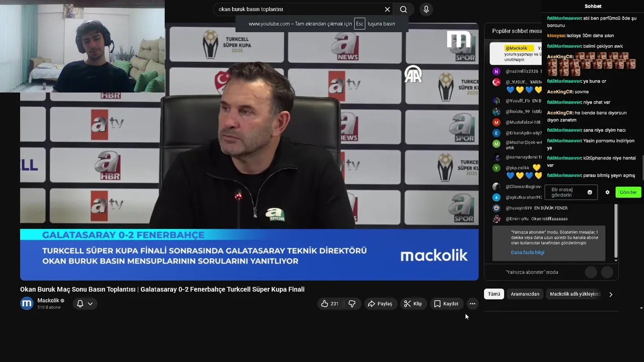Click the Esc key hint in the fullscreen notice
644x362 pixels.
coord(359,24)
